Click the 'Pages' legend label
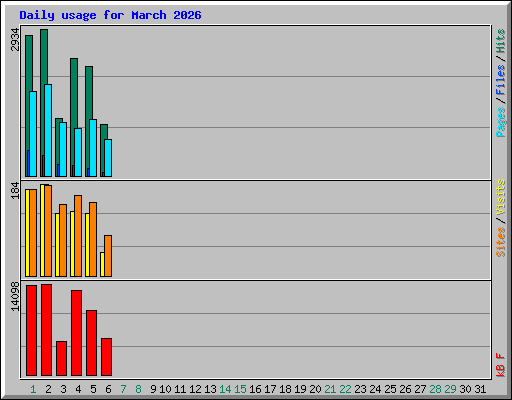512x400 pixels. point(500,122)
